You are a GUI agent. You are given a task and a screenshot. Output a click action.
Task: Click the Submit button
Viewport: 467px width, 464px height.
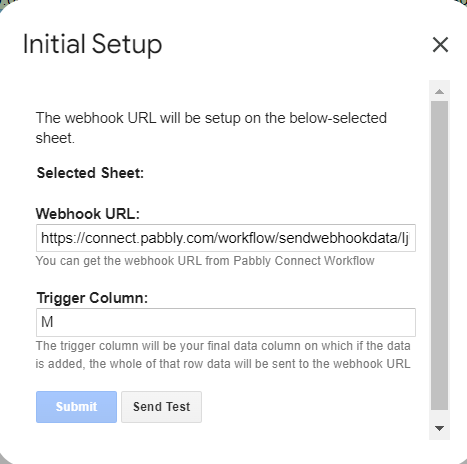pyautogui.click(x=76, y=407)
